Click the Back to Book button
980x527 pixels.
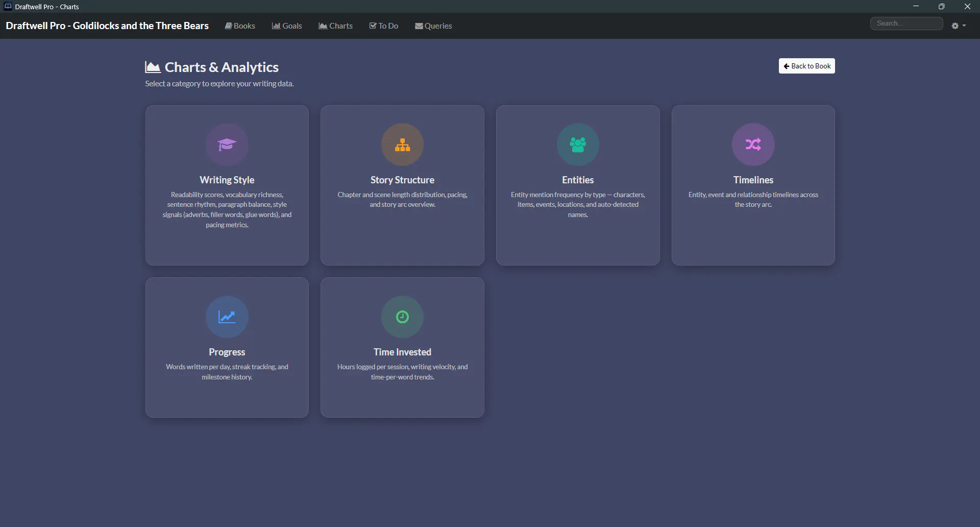click(807, 66)
